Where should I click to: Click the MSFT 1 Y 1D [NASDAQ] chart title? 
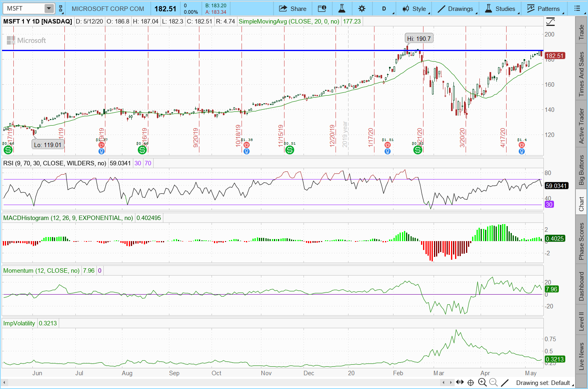coord(38,21)
